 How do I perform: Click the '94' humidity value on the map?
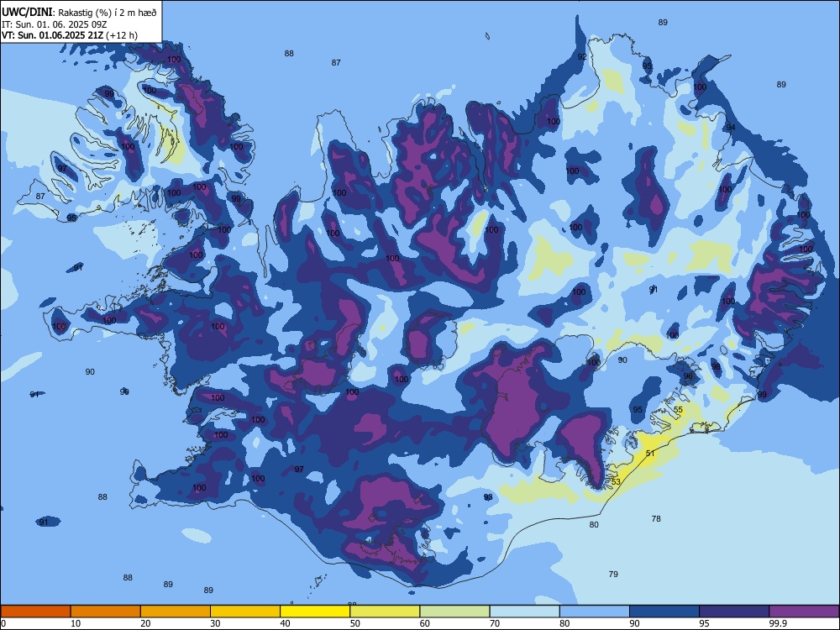731,127
